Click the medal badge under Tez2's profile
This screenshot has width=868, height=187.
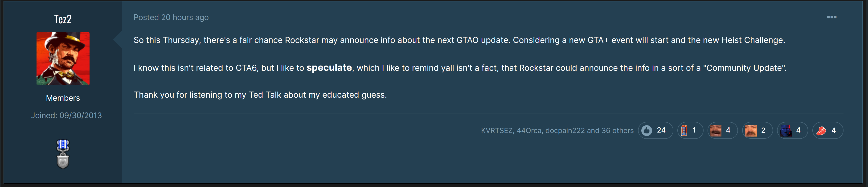tap(63, 154)
